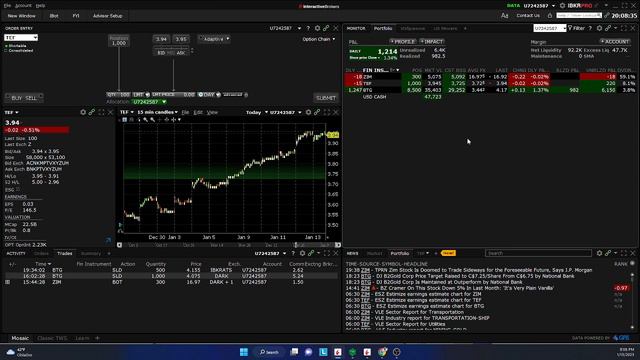The width and height of the screenshot is (640, 360).
Task: Add new monitor tab with plus
Action: tap(465, 29)
